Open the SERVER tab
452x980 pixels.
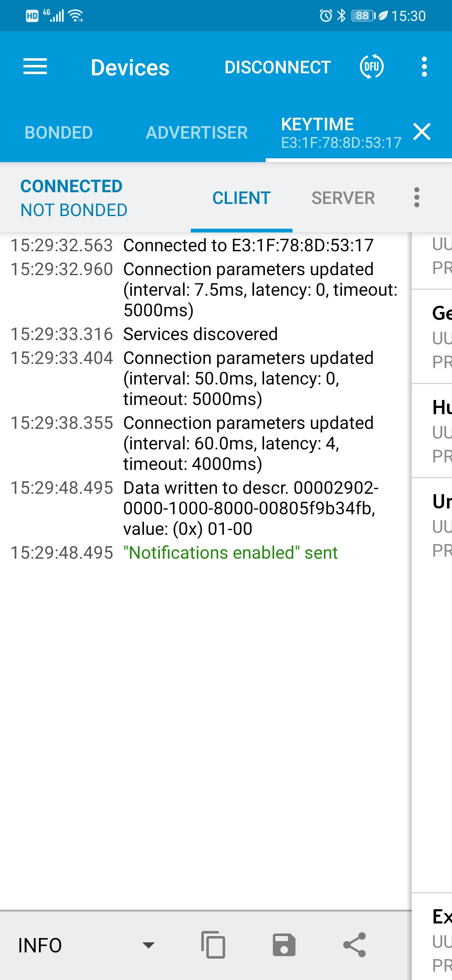coord(343,198)
